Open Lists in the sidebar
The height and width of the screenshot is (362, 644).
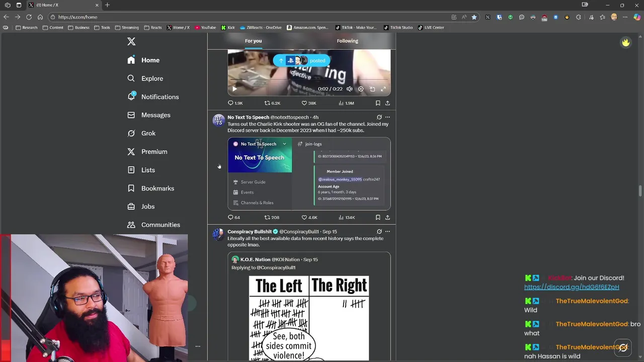141,170
